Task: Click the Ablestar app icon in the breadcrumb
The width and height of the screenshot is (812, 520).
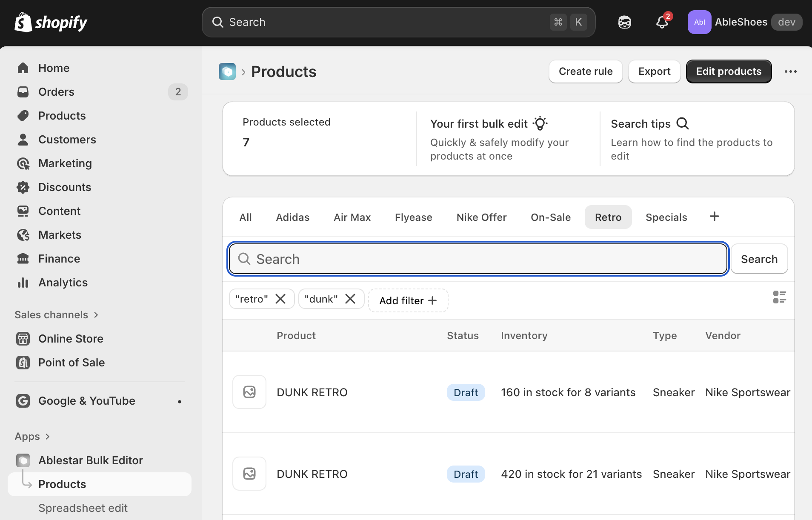Action: point(227,71)
